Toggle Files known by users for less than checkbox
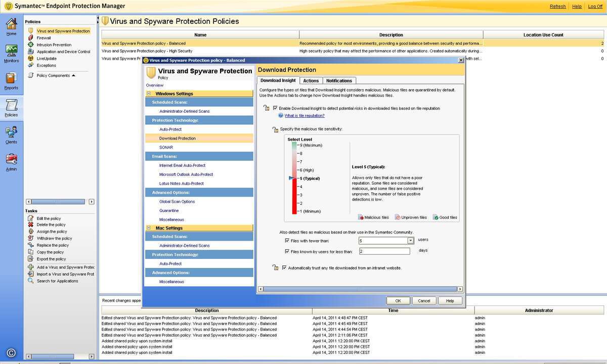The width and height of the screenshot is (607, 364). [287, 251]
